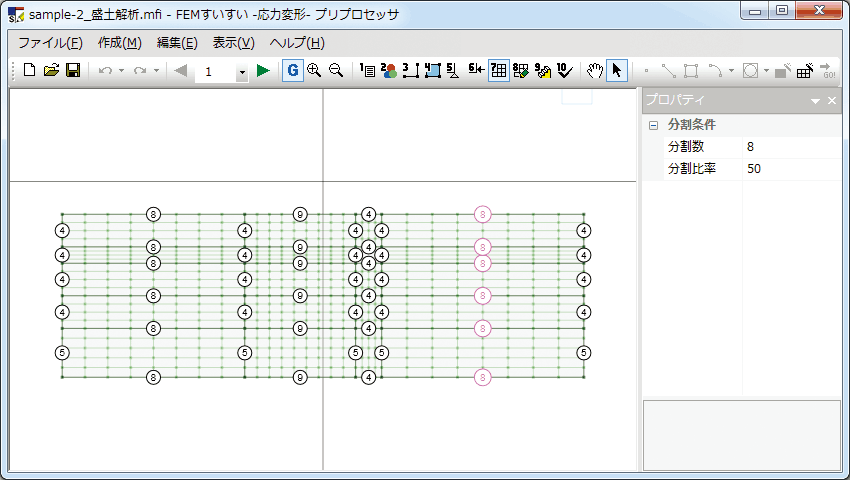Save the model with the floppy disk icon
Screen dimensions: 850x480
[x=73, y=71]
